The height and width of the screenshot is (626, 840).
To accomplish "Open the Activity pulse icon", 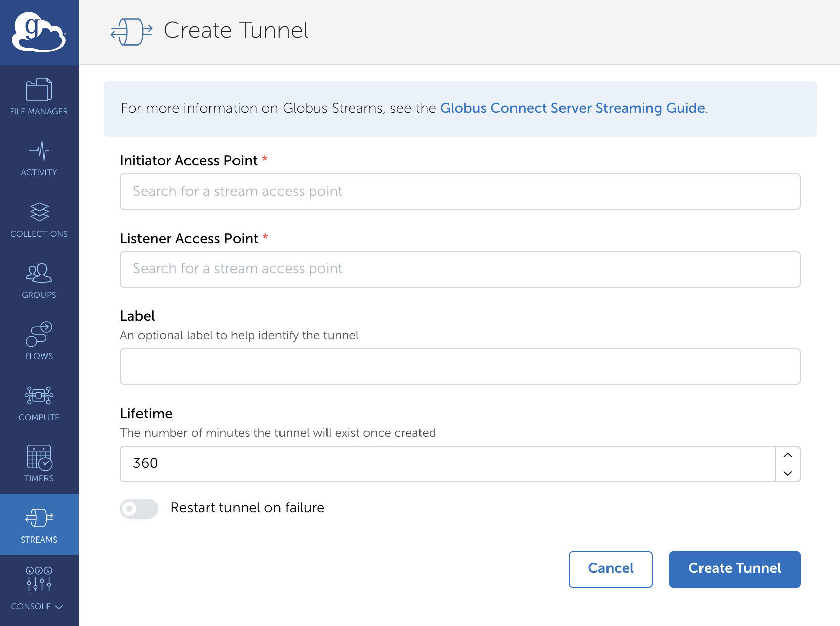I will [x=39, y=151].
